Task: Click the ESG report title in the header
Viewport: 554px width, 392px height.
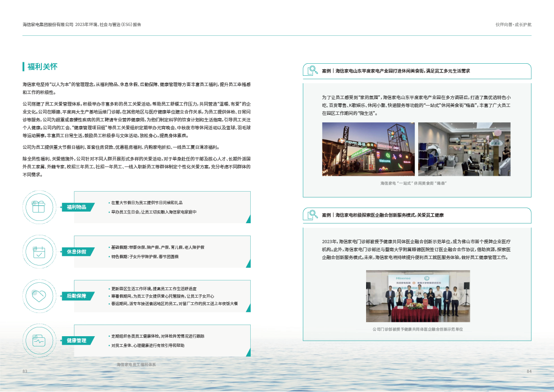Action: point(82,24)
